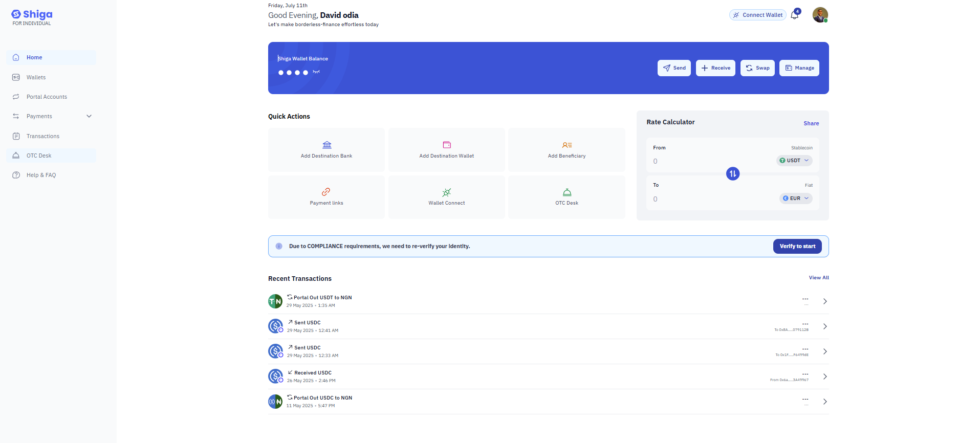Click USDC coin icon on Received row

[x=275, y=376]
